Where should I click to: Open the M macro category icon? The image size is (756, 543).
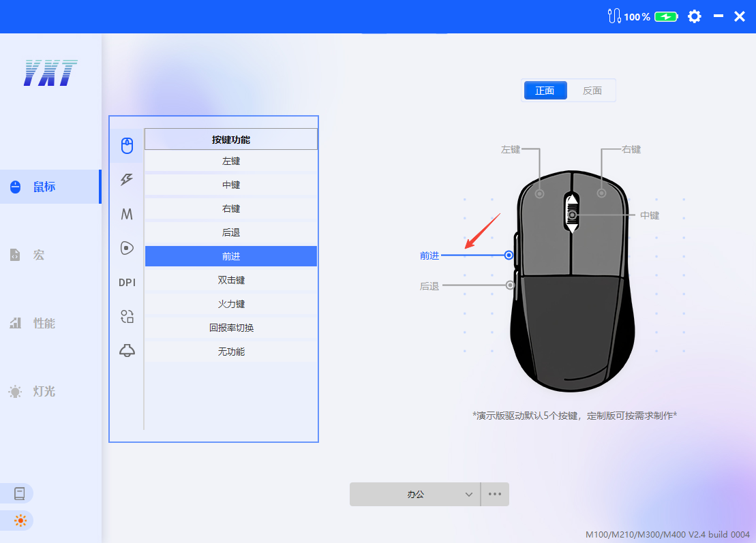pos(127,214)
